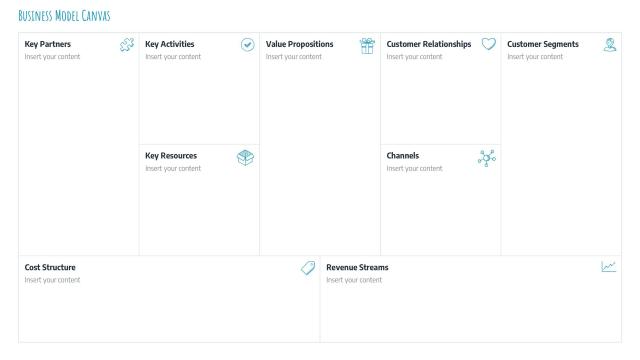Click the puzzle piece icon in Key Partners

(x=127, y=44)
